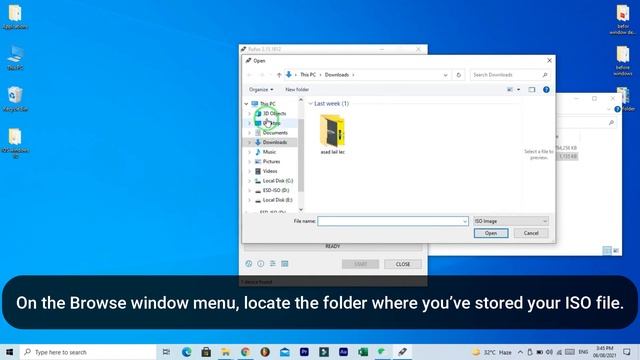
Task: Expand Documents tree node arrow
Action: (x=250, y=133)
